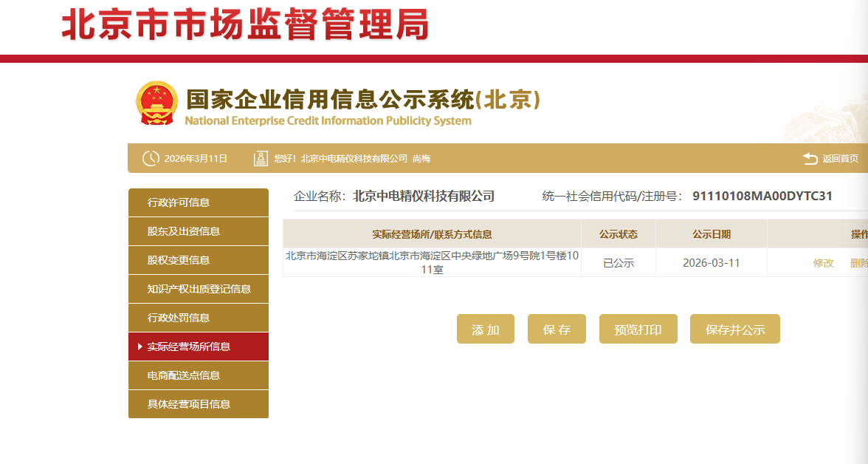The width and height of the screenshot is (868, 464).
Task: Click the clock icon beside the date
Action: coord(151,159)
